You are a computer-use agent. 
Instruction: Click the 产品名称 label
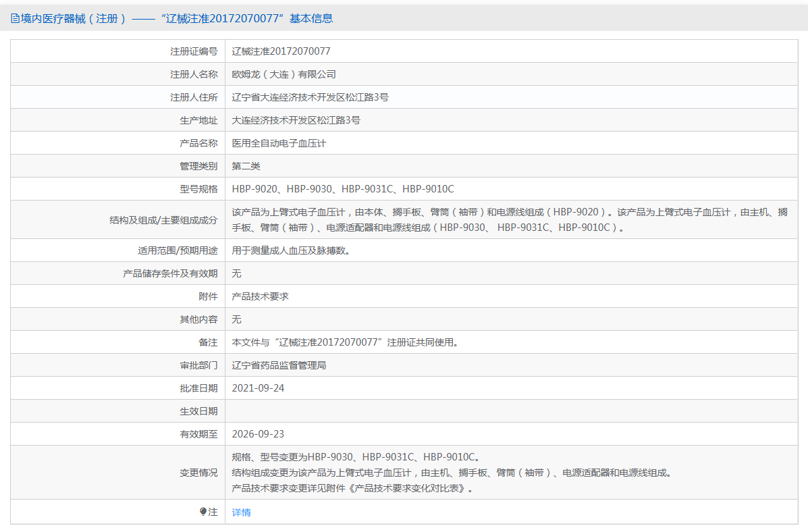(198, 143)
